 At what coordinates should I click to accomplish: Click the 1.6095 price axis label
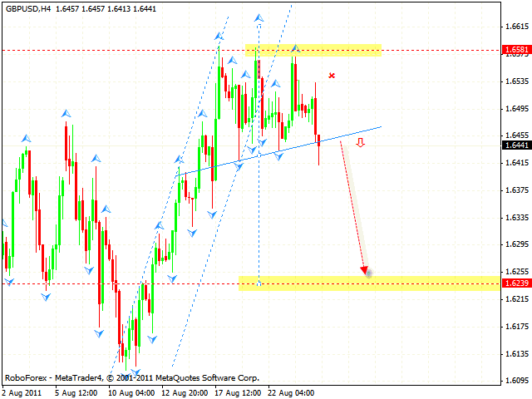click(517, 381)
